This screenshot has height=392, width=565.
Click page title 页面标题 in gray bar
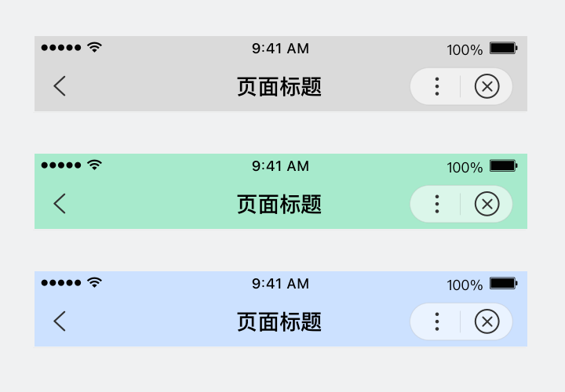[279, 86]
